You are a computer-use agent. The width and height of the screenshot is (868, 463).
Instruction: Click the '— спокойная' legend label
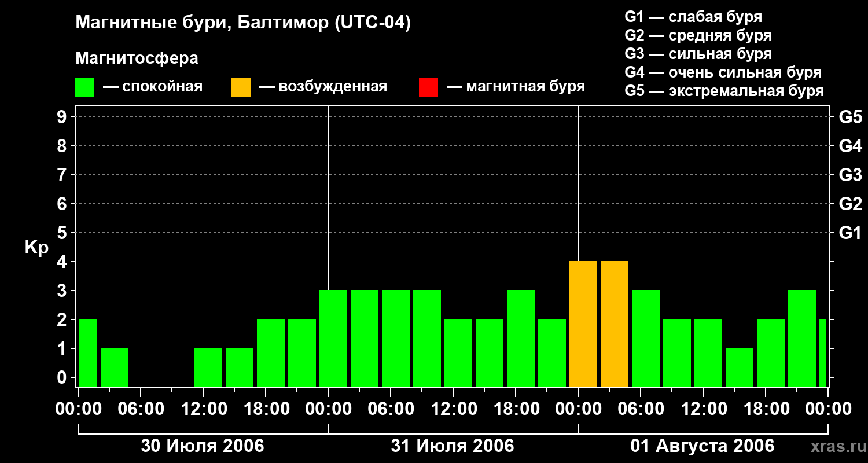click(153, 87)
